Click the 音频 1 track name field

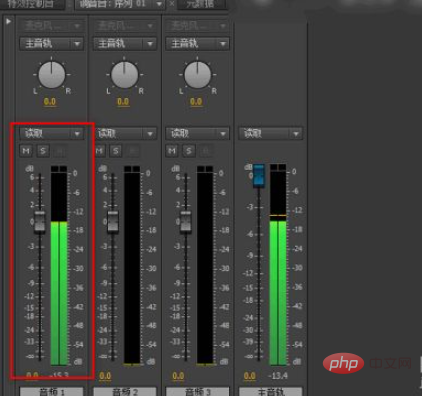click(x=51, y=391)
